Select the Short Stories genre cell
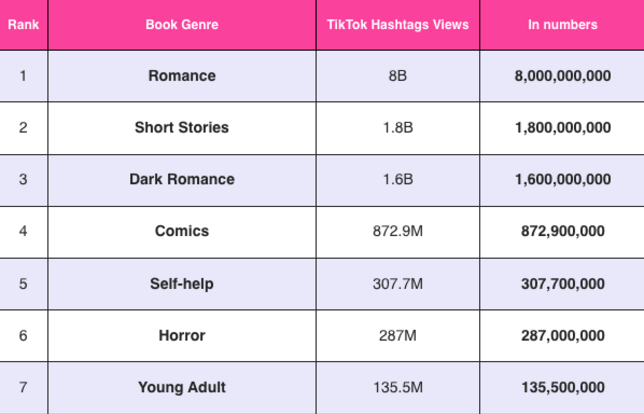The height and width of the screenshot is (414, 644). pyautogui.click(x=181, y=128)
